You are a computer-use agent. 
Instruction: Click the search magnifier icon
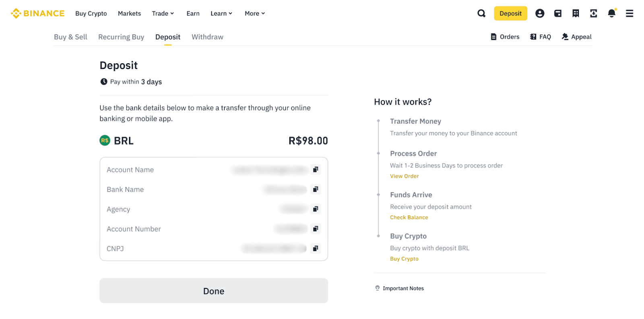481,14
